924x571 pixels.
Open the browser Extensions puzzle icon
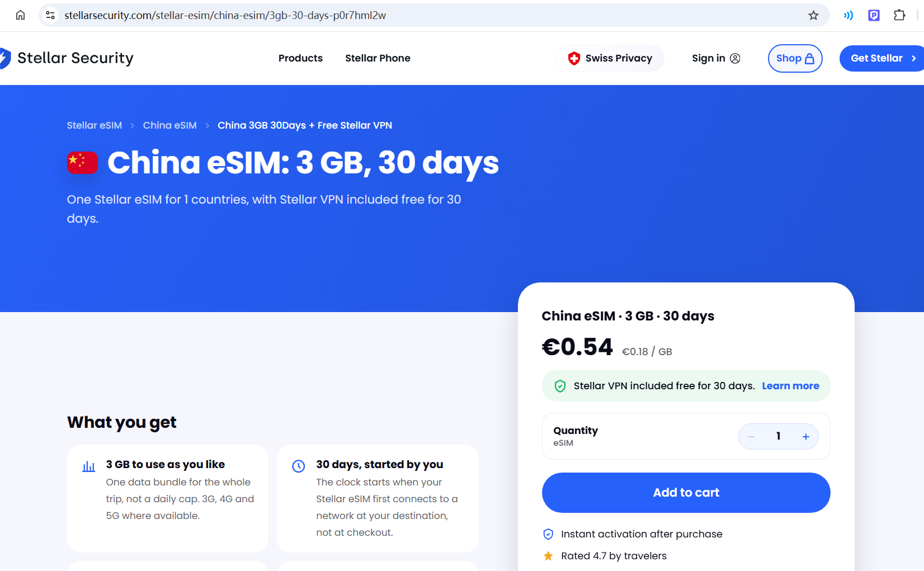899,15
